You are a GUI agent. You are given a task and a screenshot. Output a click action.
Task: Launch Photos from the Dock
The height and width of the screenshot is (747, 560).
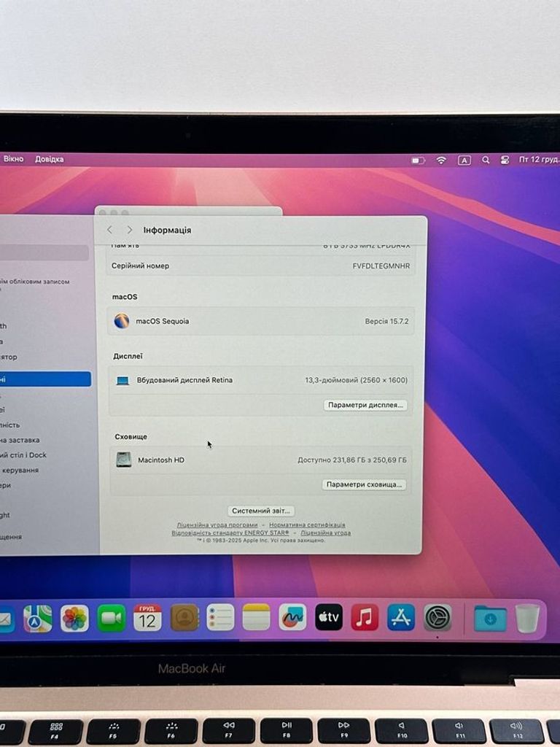click(x=75, y=618)
